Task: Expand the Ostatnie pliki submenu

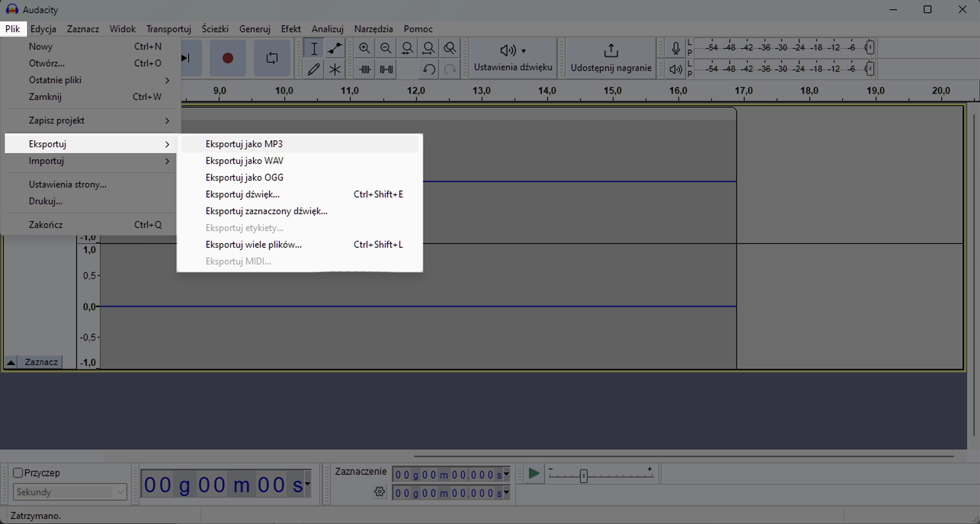Action: point(92,80)
